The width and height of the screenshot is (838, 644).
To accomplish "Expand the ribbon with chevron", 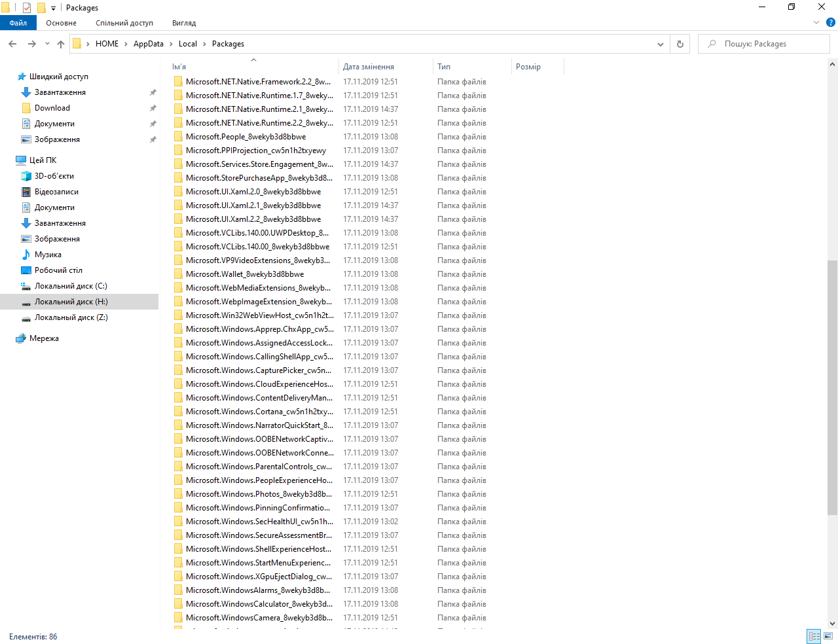I will [x=816, y=22].
